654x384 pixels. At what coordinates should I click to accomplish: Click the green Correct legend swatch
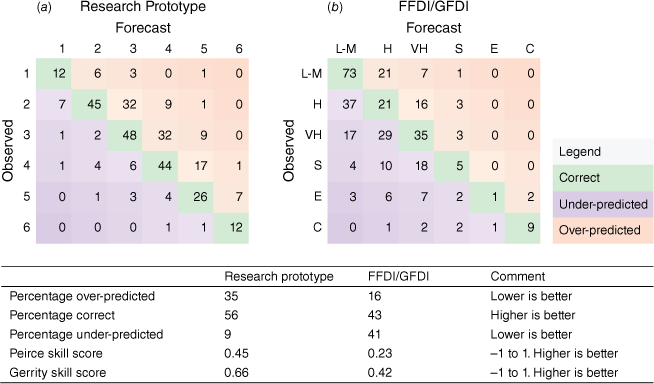[x=603, y=178]
